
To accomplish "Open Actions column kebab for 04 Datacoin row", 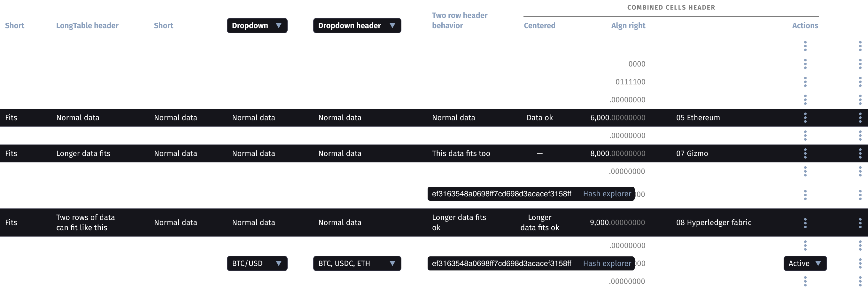I will 805,99.
